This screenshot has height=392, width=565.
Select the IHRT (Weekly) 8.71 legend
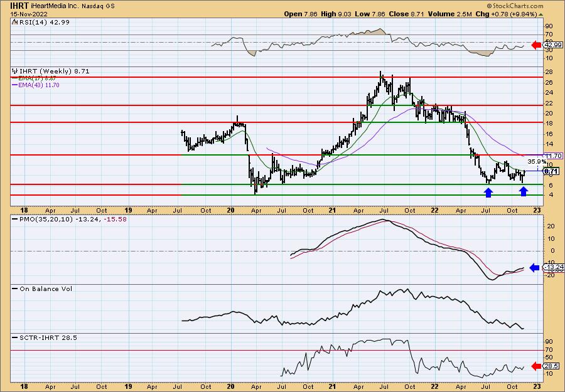(x=54, y=72)
